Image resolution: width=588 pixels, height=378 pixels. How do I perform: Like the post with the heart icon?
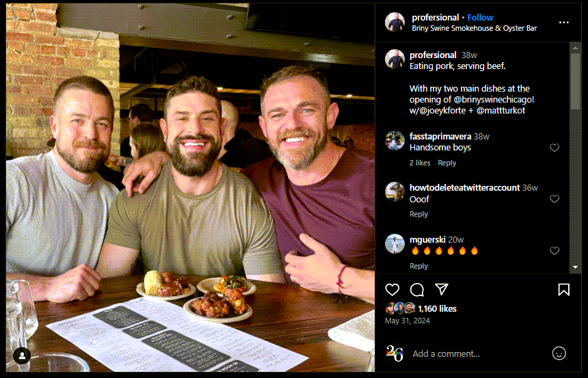point(392,290)
